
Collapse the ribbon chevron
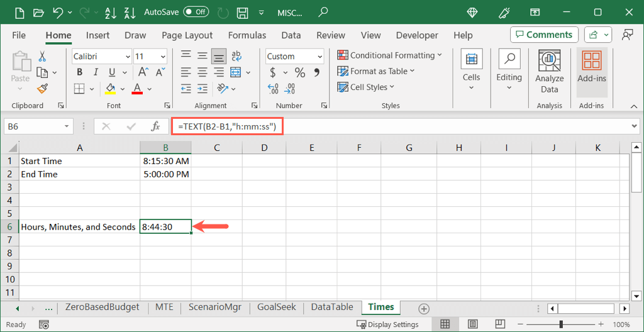click(633, 106)
